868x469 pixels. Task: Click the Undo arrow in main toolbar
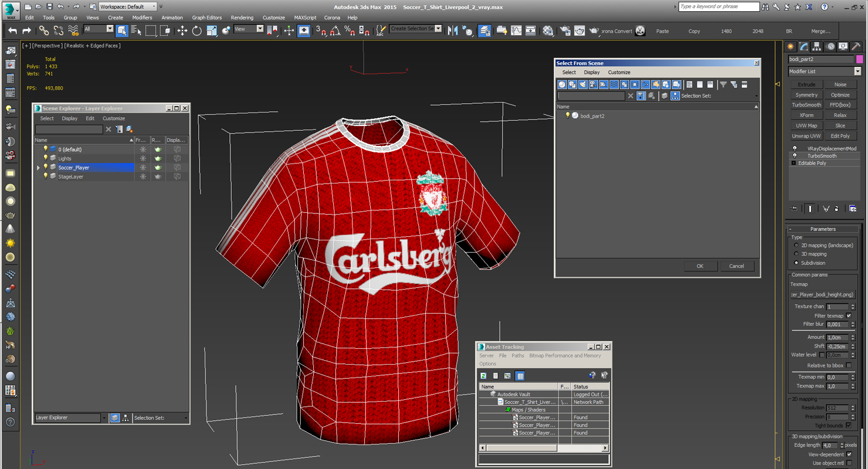coord(12,30)
